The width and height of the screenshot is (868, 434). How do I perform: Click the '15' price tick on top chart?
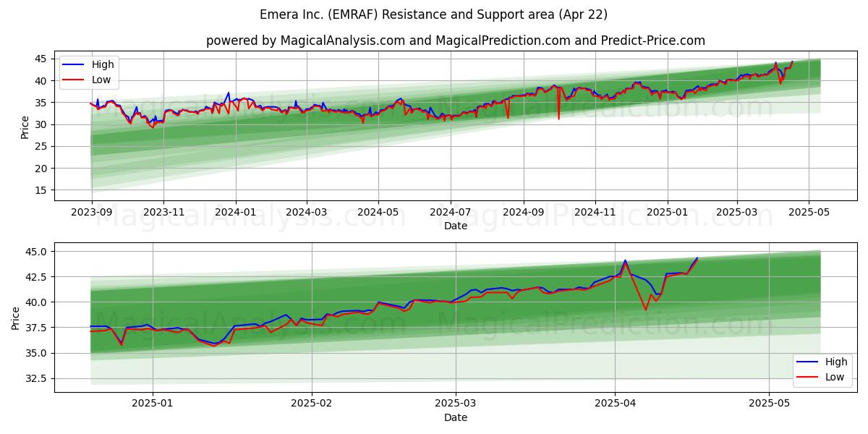tap(41, 190)
